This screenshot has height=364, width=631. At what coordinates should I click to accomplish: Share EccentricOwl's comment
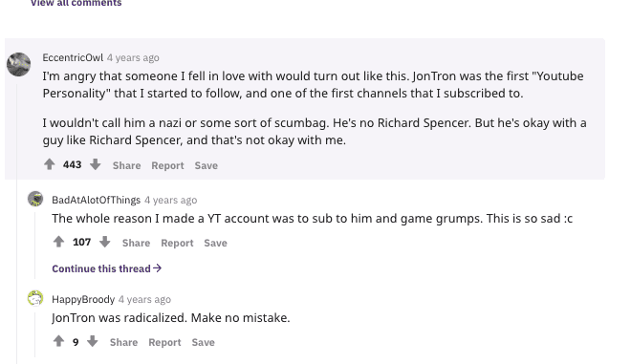tap(126, 165)
